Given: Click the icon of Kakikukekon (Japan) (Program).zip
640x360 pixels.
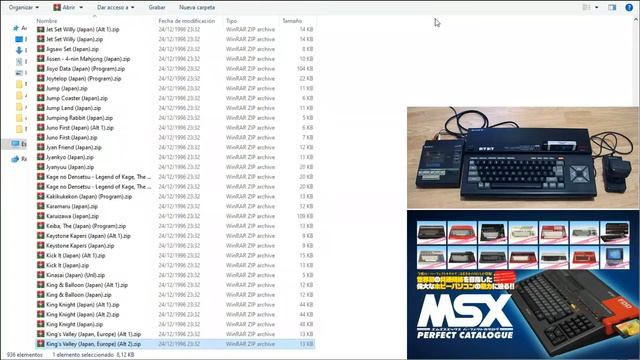Looking at the screenshot, I should [x=40, y=196].
